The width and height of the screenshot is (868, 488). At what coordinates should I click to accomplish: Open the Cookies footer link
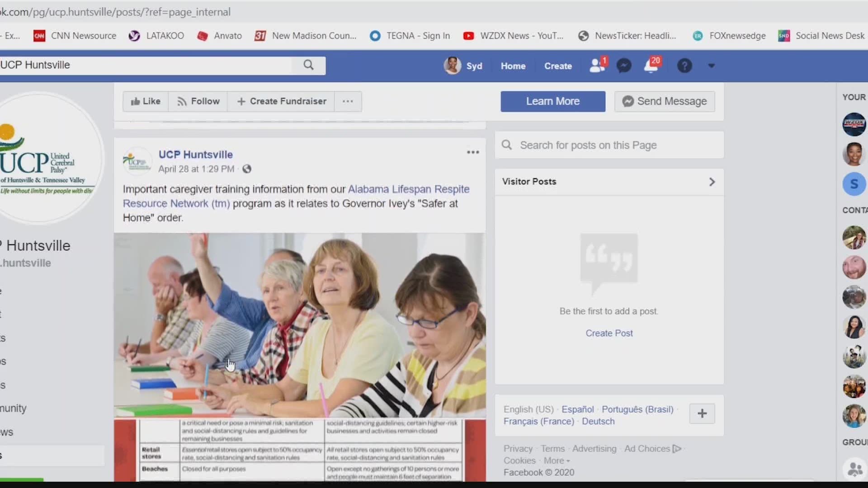tap(519, 460)
